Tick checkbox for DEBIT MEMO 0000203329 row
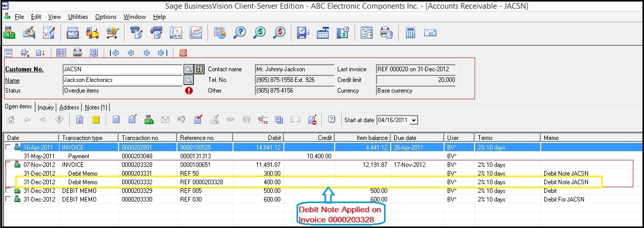 coord(8,190)
